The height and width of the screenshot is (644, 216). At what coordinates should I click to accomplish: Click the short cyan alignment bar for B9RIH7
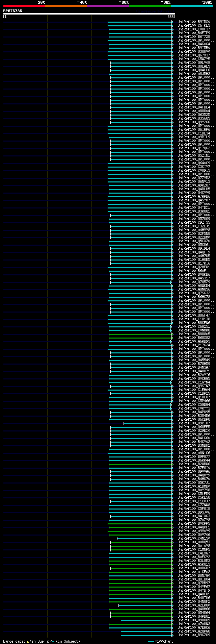(148, 423)
